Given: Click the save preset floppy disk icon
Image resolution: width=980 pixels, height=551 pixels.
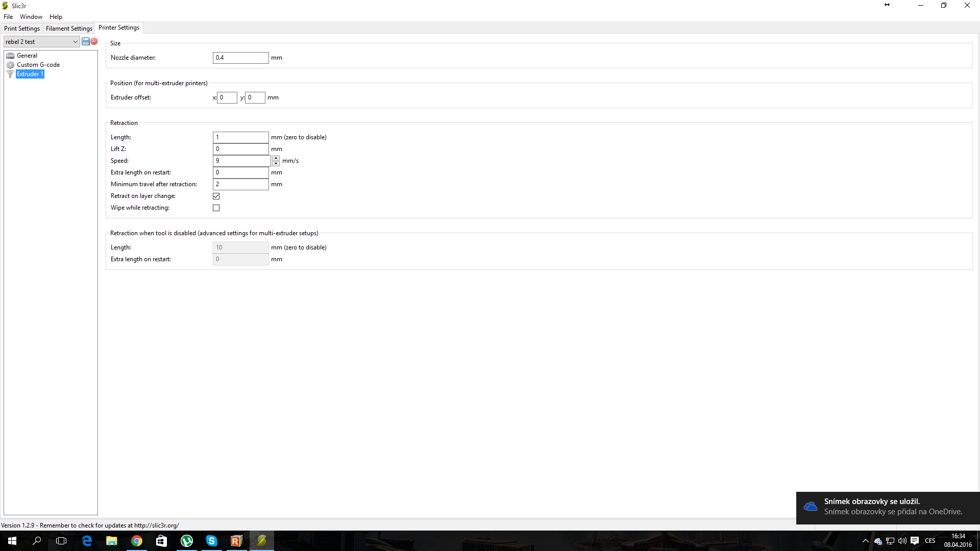Looking at the screenshot, I should click(x=86, y=41).
